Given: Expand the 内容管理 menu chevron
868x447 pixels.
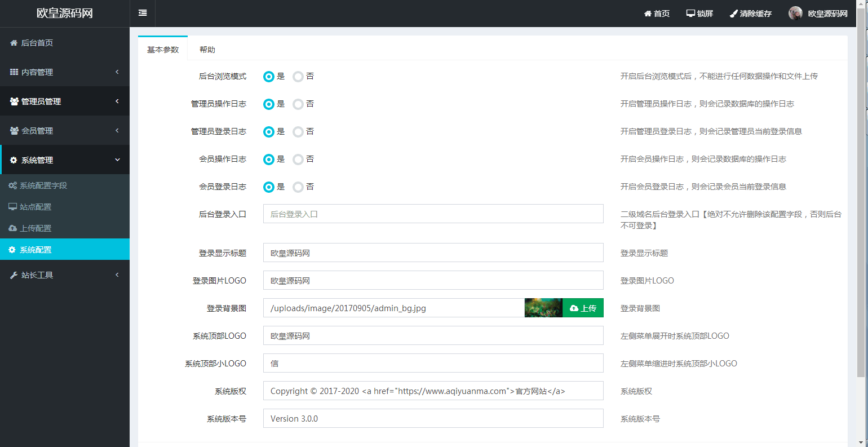Looking at the screenshot, I should coord(117,72).
